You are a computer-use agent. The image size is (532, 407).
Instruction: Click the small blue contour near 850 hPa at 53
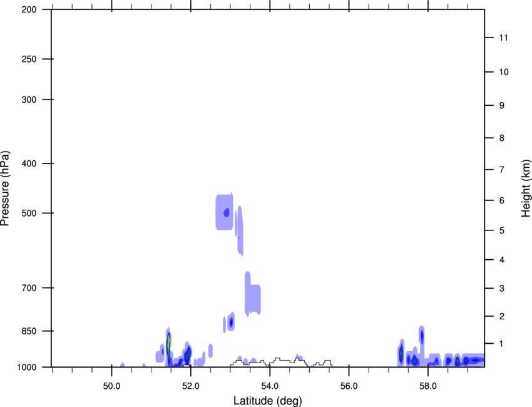[x=232, y=321]
